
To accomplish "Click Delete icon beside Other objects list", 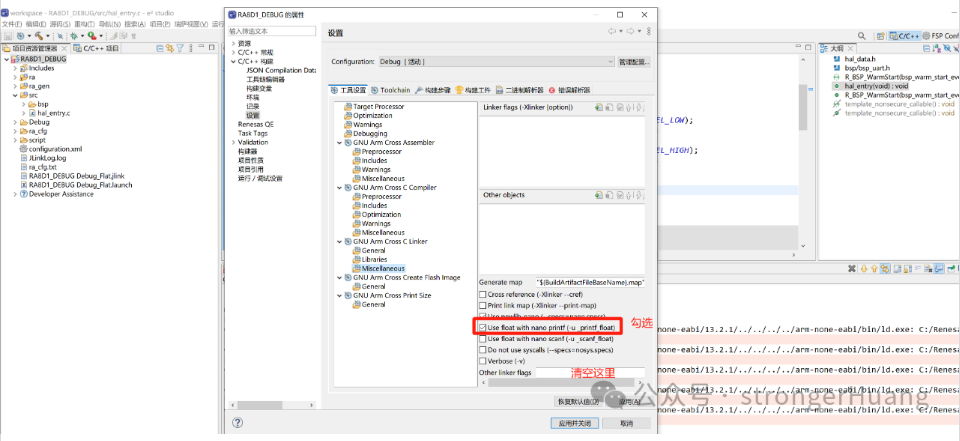I will click(609, 195).
